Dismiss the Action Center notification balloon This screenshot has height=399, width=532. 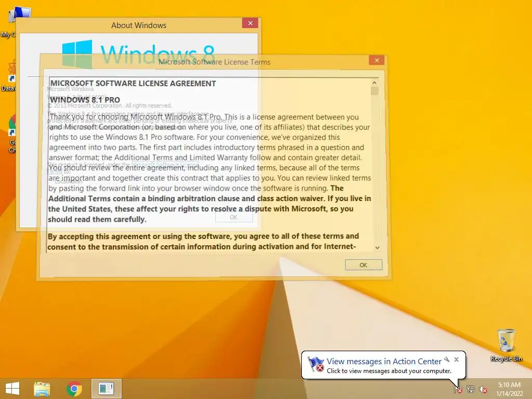pos(456,360)
